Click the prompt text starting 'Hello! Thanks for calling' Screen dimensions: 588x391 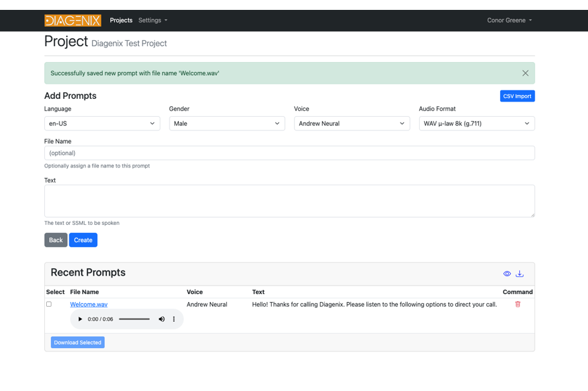(x=374, y=305)
